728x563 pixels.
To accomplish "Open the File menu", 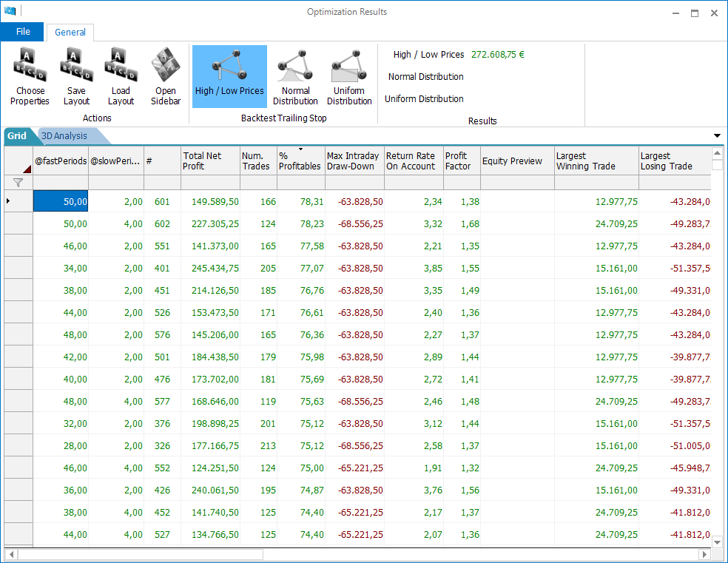I will coord(23,32).
